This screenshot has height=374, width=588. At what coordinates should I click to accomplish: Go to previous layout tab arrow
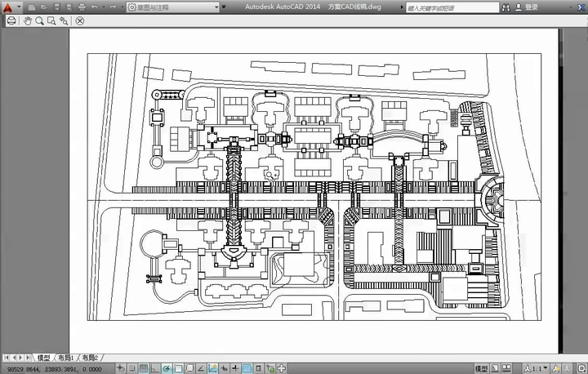[x=14, y=358]
